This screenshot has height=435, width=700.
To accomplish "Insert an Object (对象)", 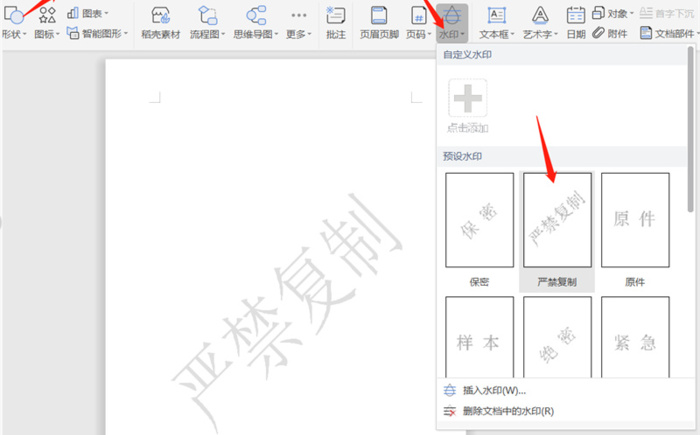I will pos(612,13).
